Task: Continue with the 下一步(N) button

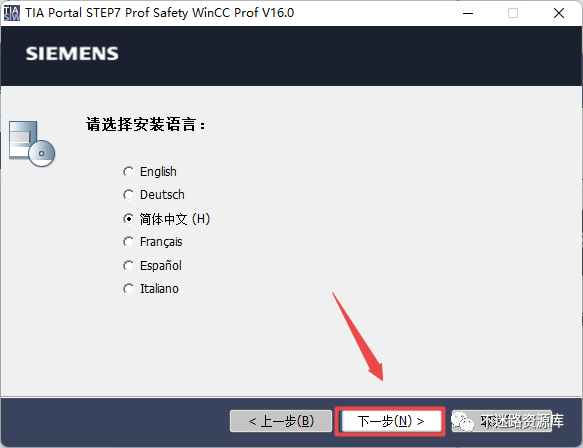Action: 391,421
